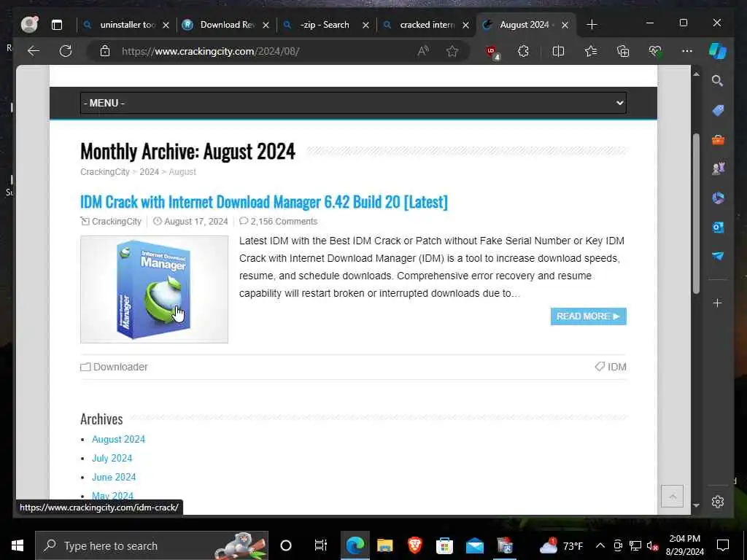Open sidebar settings gear
The height and width of the screenshot is (560, 747).
[x=718, y=502]
